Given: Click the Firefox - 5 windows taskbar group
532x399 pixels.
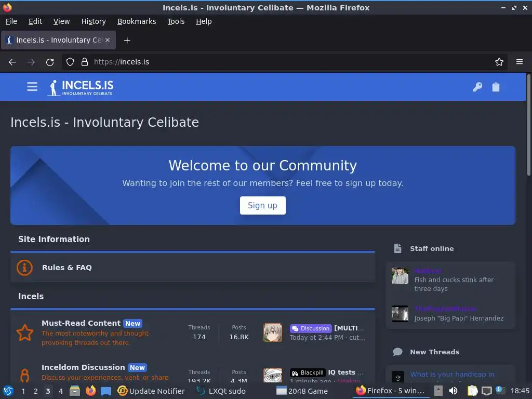Looking at the screenshot, I should pos(390,391).
